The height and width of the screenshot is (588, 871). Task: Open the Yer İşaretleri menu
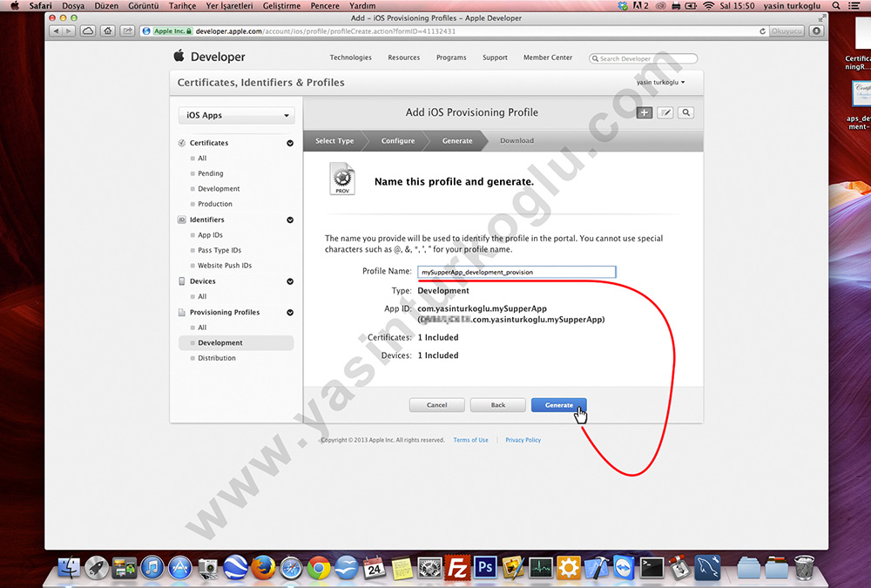(229, 5)
